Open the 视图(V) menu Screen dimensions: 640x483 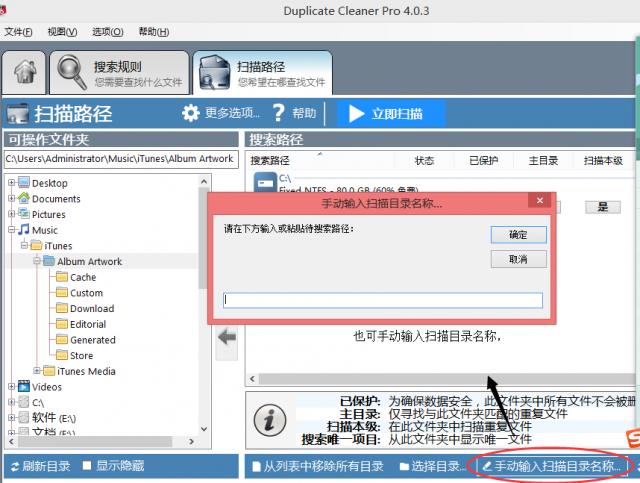point(62,32)
